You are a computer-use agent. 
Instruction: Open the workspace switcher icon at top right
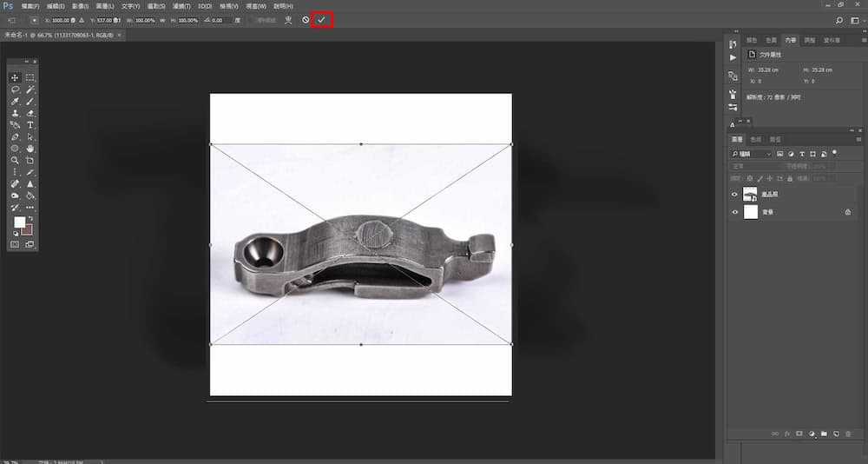855,21
